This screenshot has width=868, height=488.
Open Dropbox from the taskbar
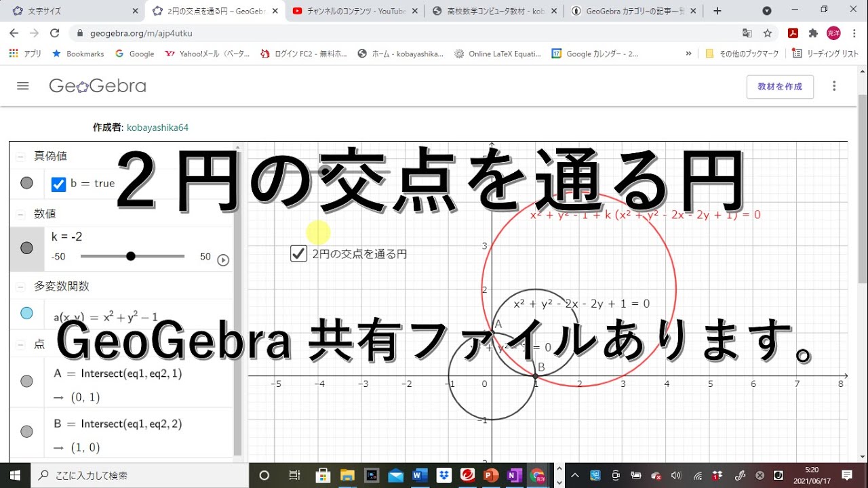pos(444,475)
